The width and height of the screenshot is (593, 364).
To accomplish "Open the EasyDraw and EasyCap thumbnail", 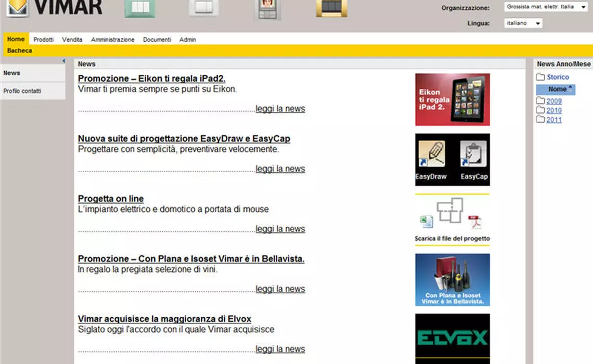I will click(453, 160).
